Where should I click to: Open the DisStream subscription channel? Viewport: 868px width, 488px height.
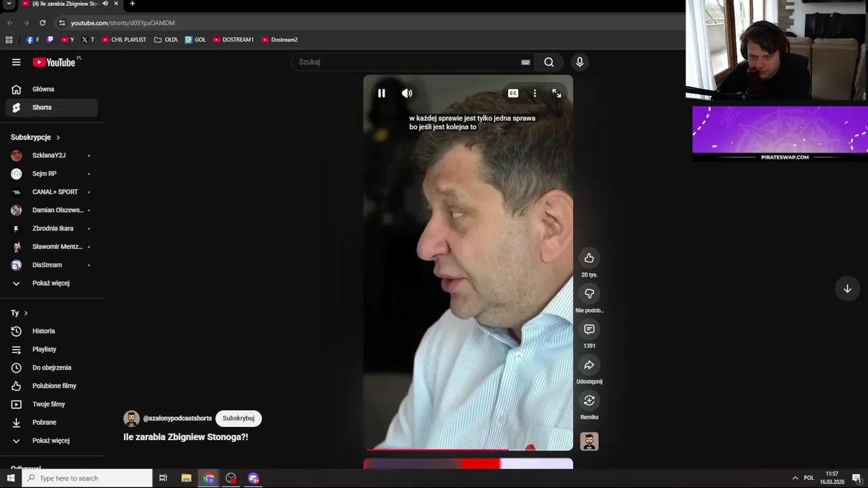tap(52, 266)
